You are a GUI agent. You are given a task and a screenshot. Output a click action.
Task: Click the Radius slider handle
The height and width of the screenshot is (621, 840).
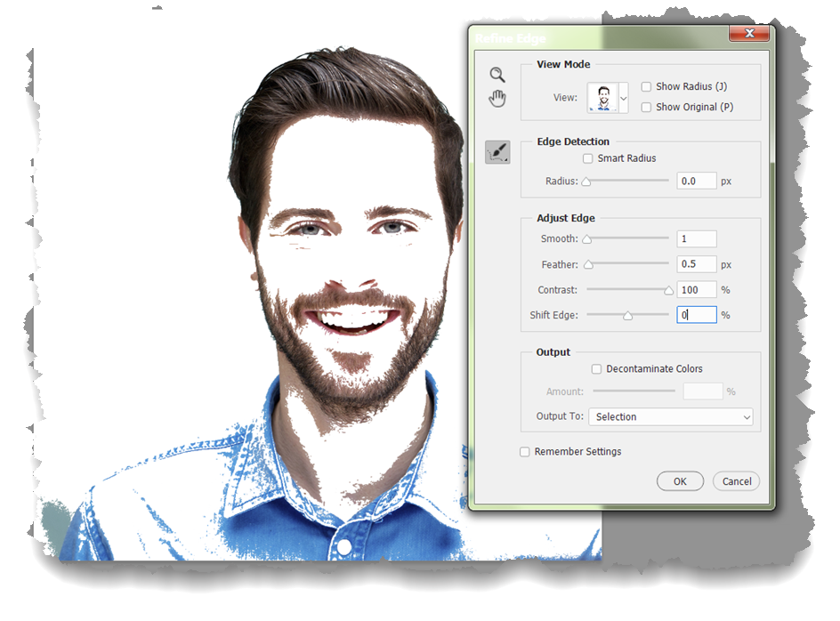[x=586, y=182]
